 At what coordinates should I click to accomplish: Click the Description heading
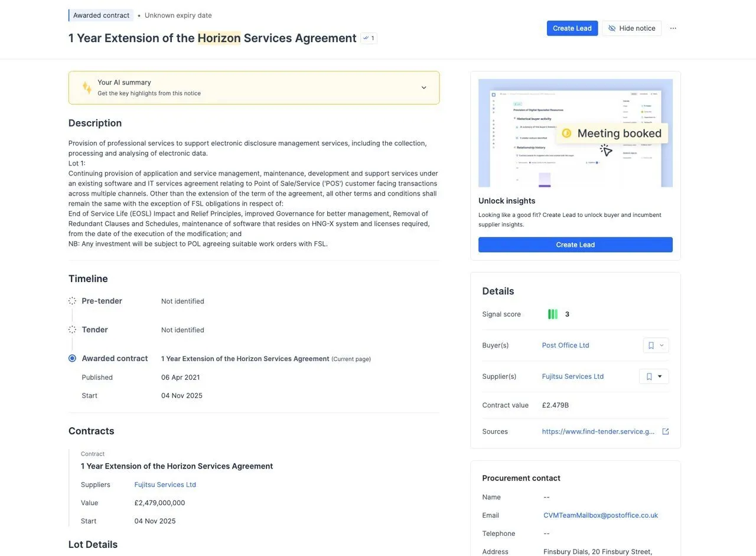click(x=95, y=123)
